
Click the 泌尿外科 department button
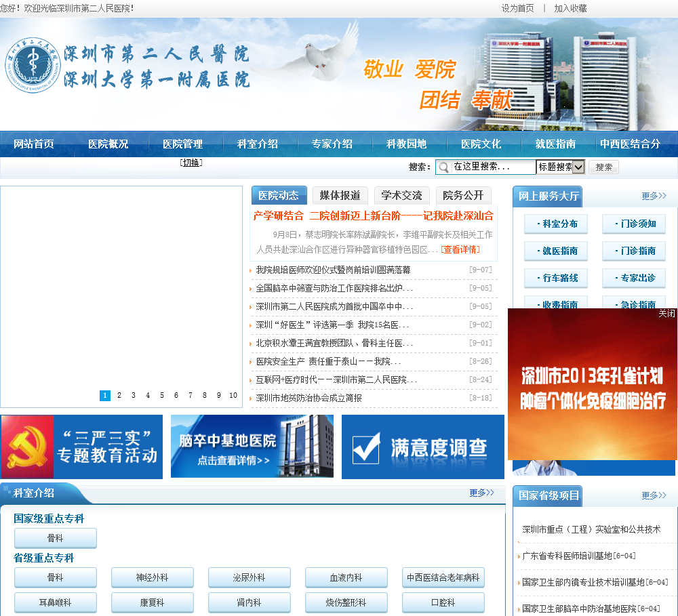[x=249, y=577]
